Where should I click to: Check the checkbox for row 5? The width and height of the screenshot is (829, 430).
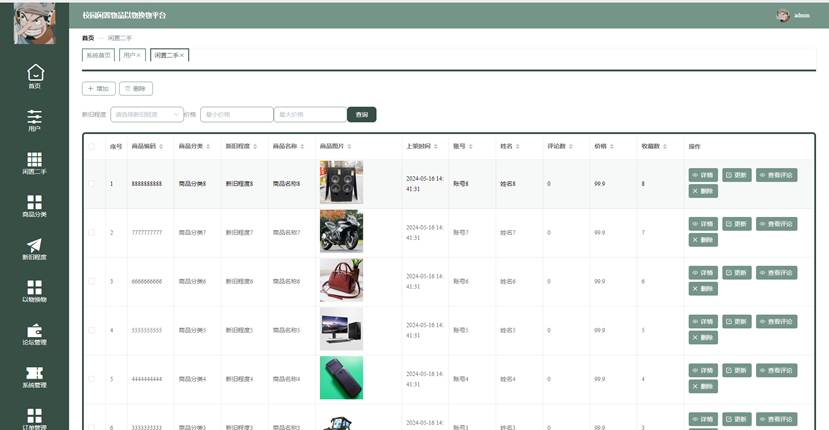[92, 379]
